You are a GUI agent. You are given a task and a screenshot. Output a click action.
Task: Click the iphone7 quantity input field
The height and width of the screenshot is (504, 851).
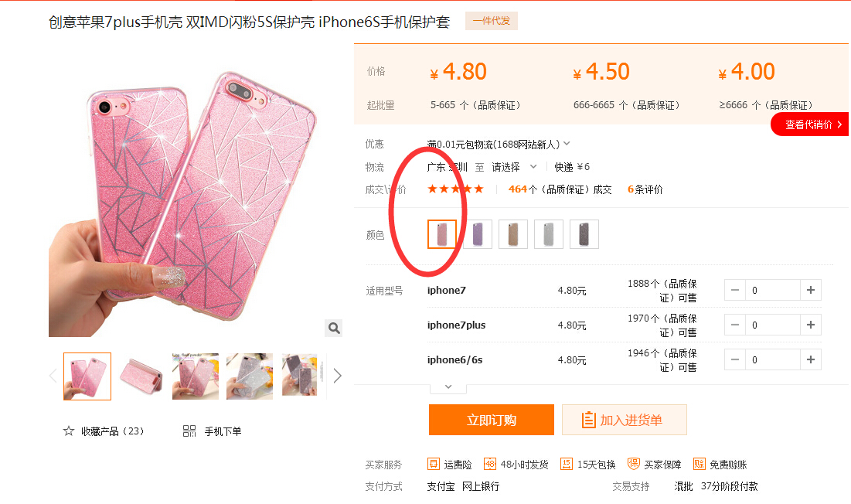tap(773, 290)
